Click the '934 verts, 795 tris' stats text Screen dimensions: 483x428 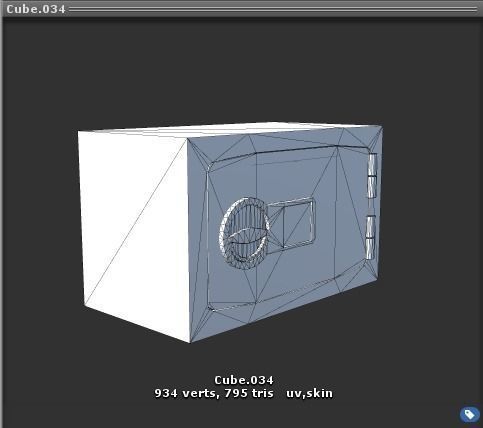point(214,393)
